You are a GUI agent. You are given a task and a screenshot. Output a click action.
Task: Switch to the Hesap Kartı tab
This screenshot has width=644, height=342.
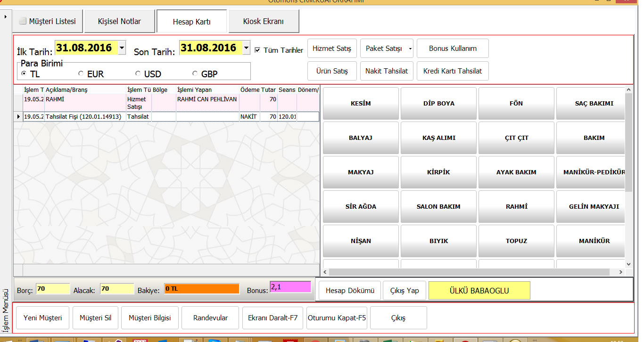click(x=191, y=22)
